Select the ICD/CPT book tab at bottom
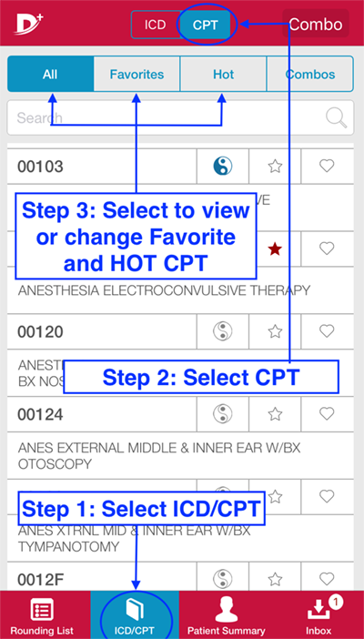 point(135,615)
